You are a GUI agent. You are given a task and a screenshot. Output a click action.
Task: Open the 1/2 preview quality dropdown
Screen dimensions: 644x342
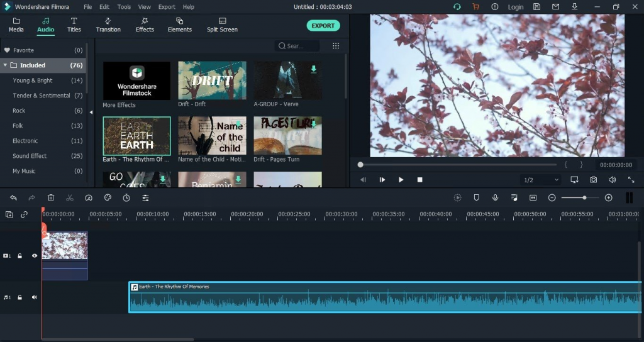pyautogui.click(x=541, y=180)
